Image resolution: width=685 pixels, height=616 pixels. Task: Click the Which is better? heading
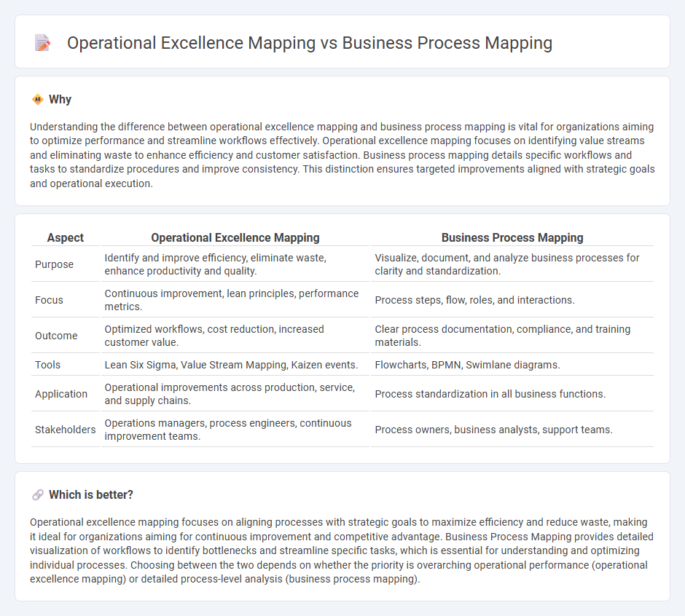(x=91, y=494)
